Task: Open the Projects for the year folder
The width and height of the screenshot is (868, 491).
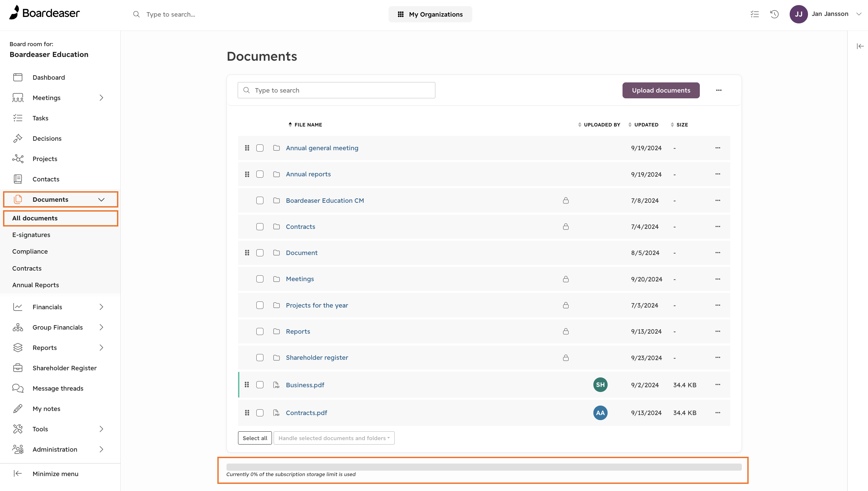Action: click(317, 305)
